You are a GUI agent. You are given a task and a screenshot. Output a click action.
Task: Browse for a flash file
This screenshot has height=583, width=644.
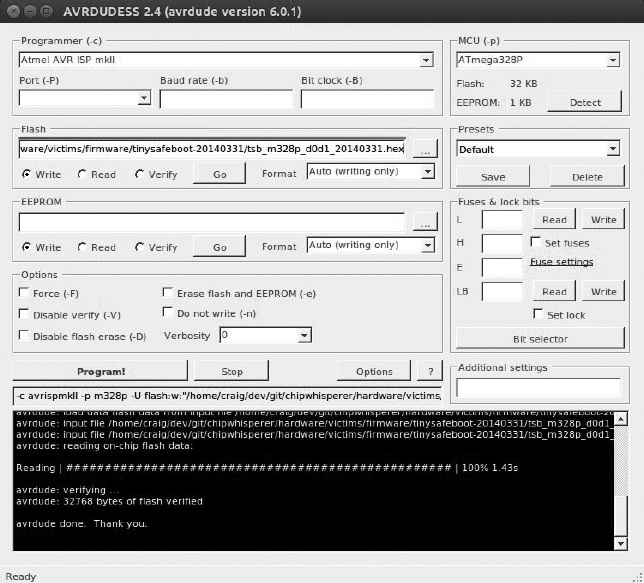click(425, 149)
